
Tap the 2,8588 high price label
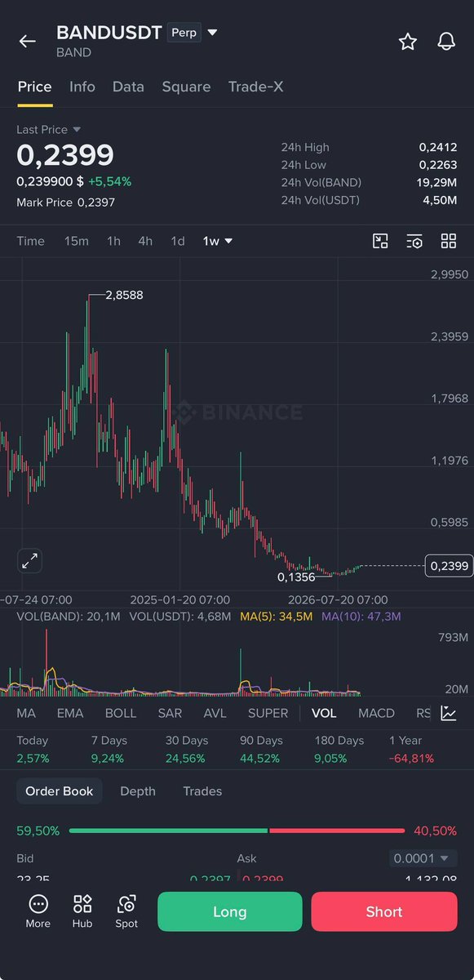(124, 295)
